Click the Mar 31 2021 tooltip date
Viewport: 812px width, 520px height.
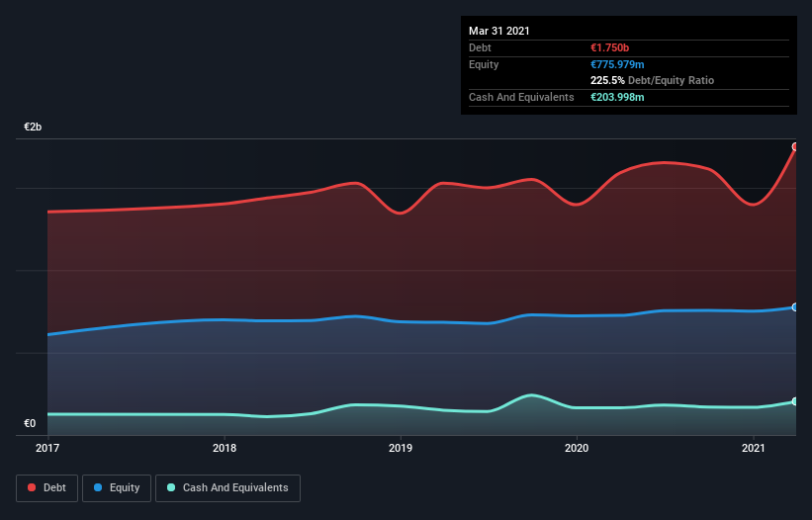coord(499,31)
